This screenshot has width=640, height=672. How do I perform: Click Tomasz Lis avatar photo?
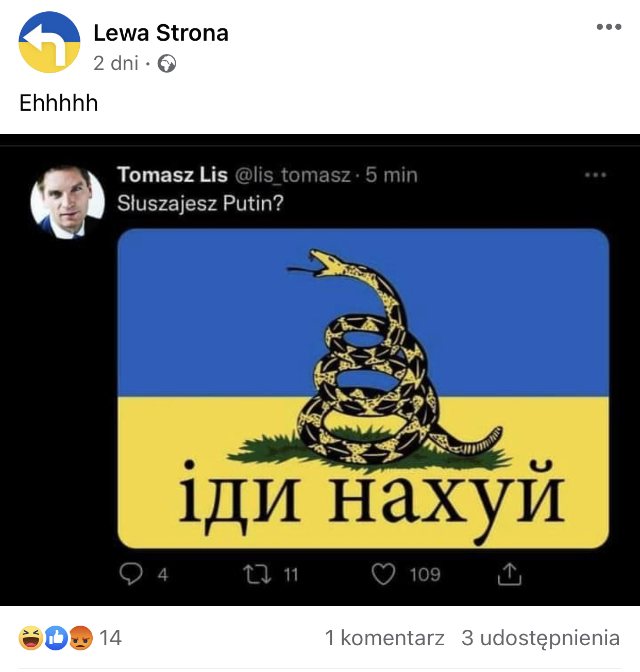[x=68, y=201]
